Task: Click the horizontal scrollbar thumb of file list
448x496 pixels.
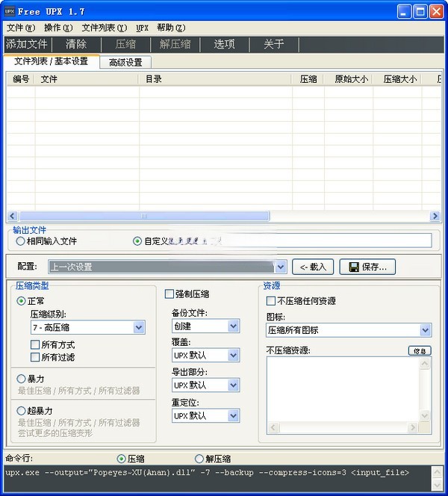Action: [144, 216]
